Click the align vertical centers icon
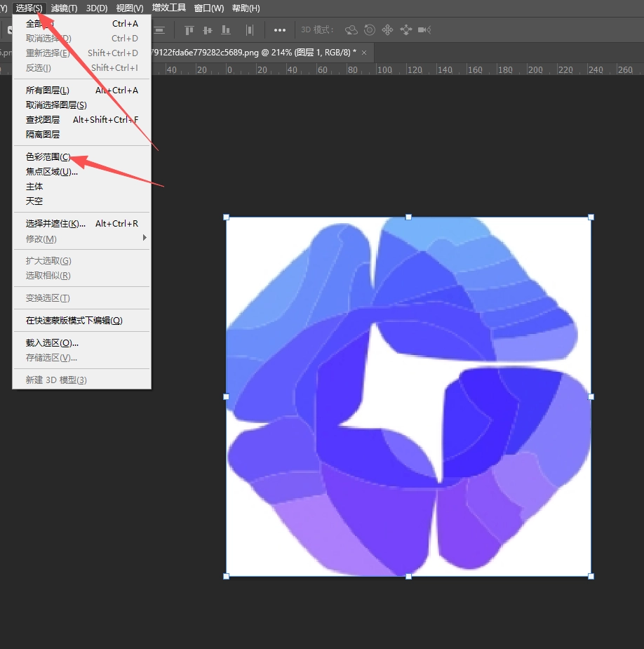 pyautogui.click(x=207, y=30)
